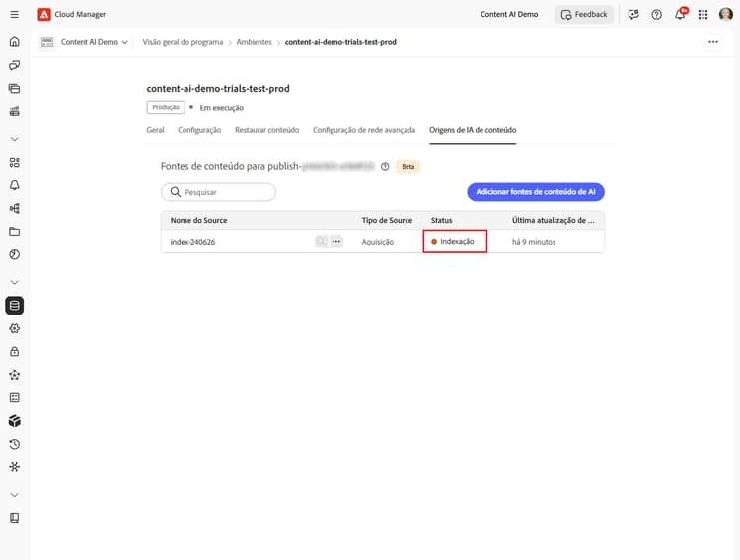Click the info icon beside Fontes de conteúdo
Image resolution: width=740 pixels, height=560 pixels.
(385, 166)
